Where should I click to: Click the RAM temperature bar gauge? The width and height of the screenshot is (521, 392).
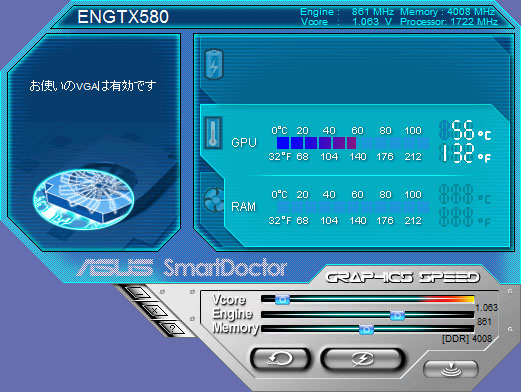(353, 207)
